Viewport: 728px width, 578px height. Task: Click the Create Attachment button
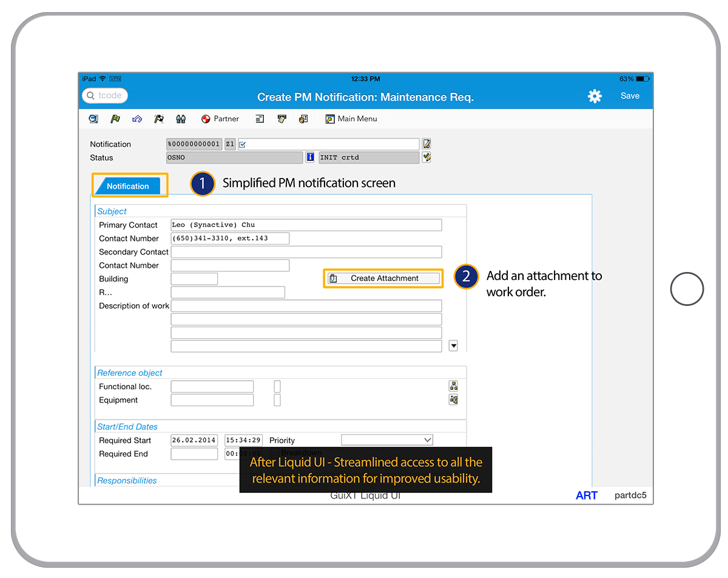[383, 278]
